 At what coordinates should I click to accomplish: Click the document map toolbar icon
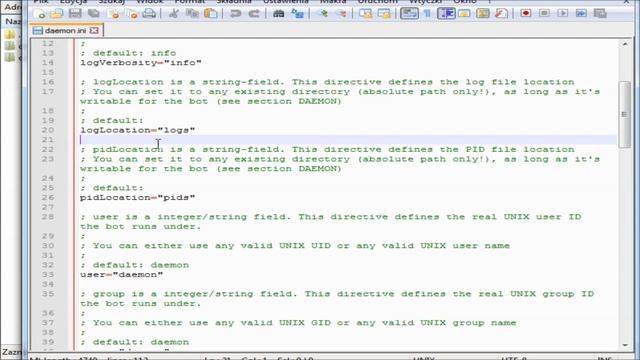tap(482, 13)
